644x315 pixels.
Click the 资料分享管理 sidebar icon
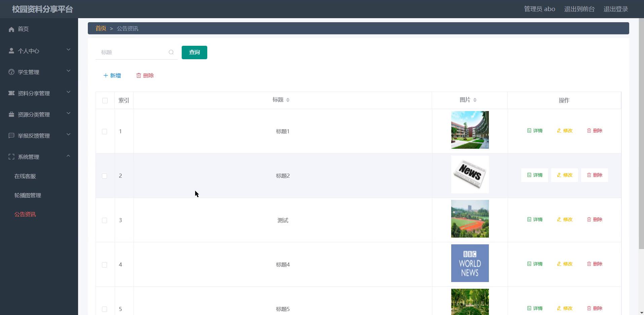point(11,93)
